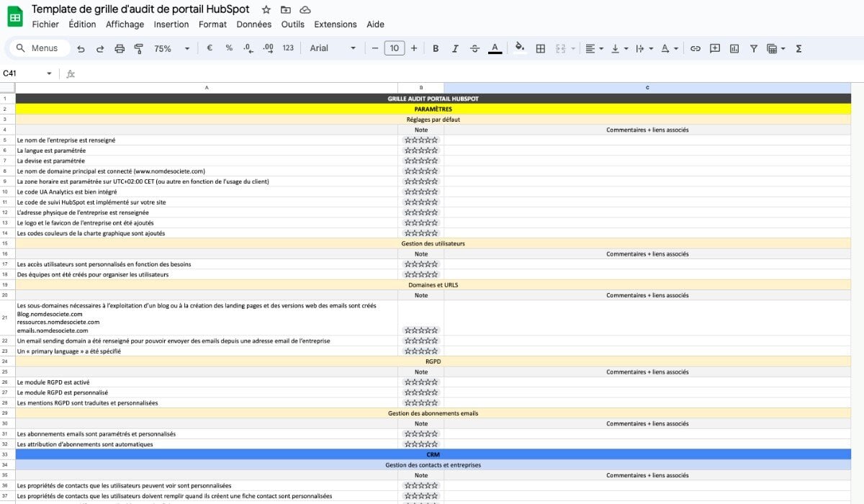Rename the document title
Image resolution: width=864 pixels, height=504 pixels.
141,9
